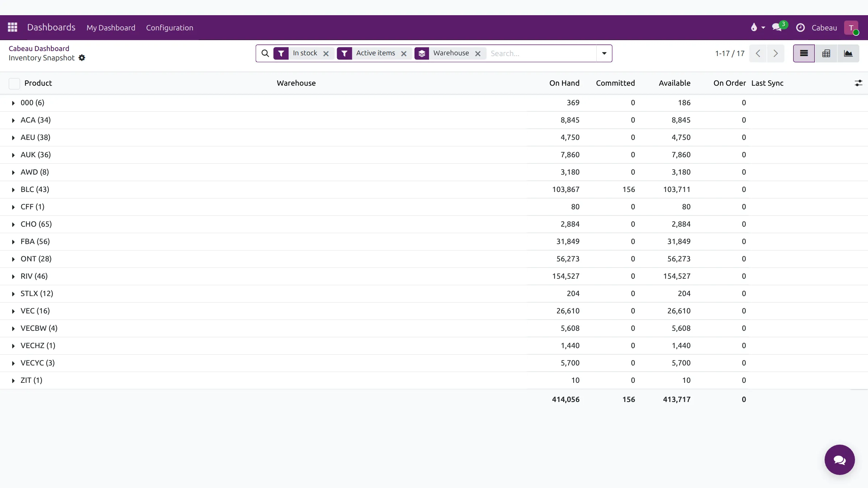Go to previous page of records
Viewport: 868px width, 488px height.
click(x=758, y=53)
